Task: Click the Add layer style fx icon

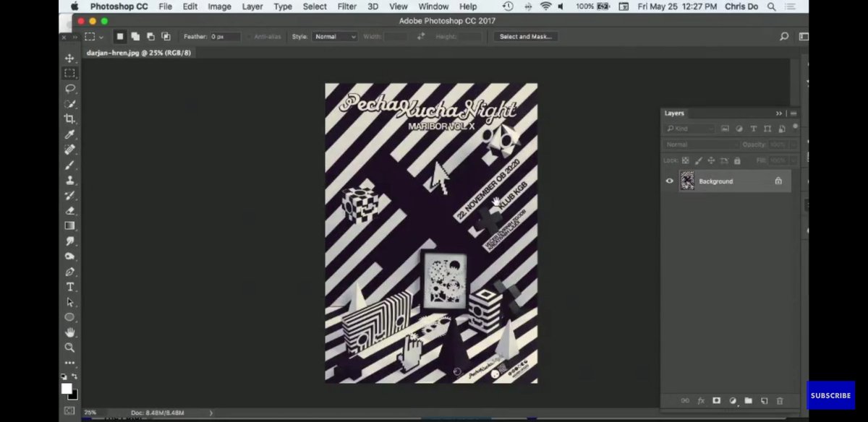Action: [x=701, y=400]
